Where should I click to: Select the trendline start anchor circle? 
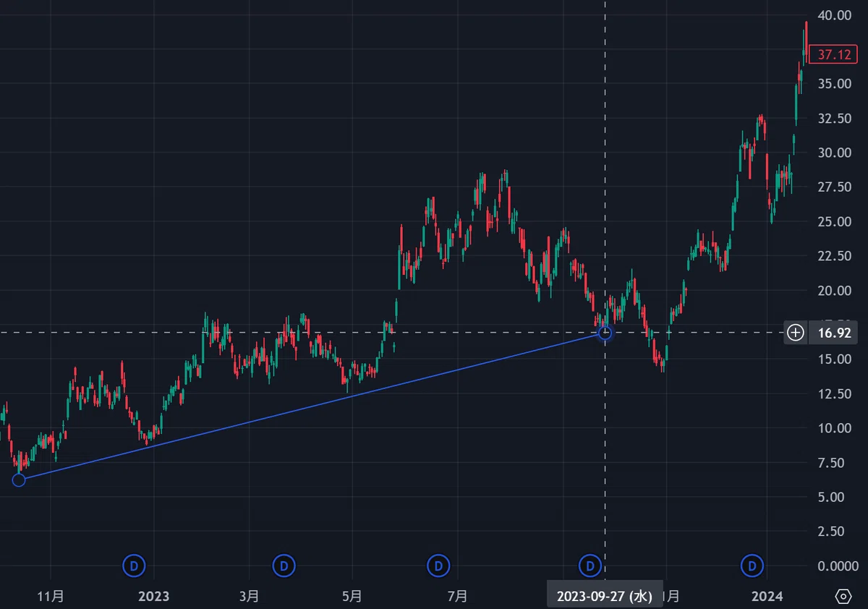19,480
